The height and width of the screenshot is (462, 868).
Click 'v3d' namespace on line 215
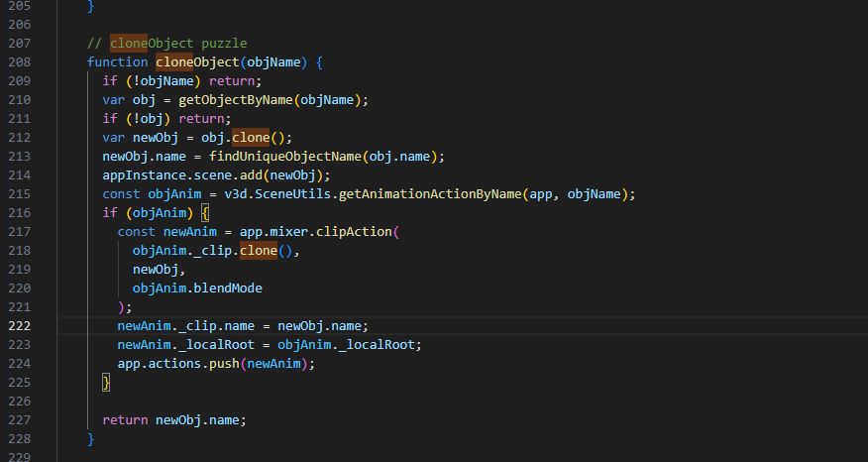[x=235, y=194]
